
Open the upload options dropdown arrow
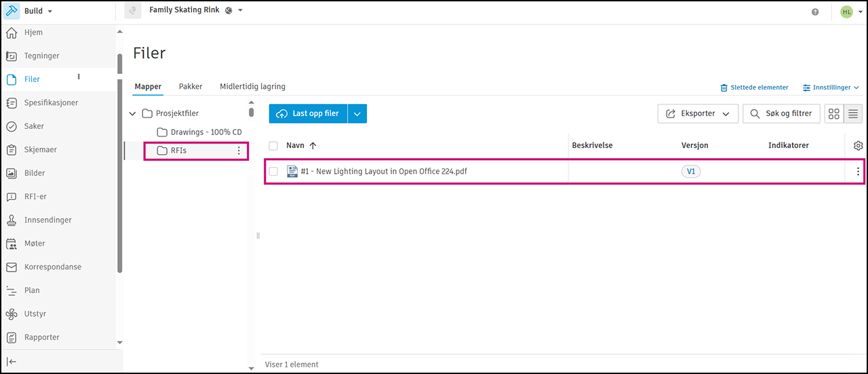(x=357, y=114)
